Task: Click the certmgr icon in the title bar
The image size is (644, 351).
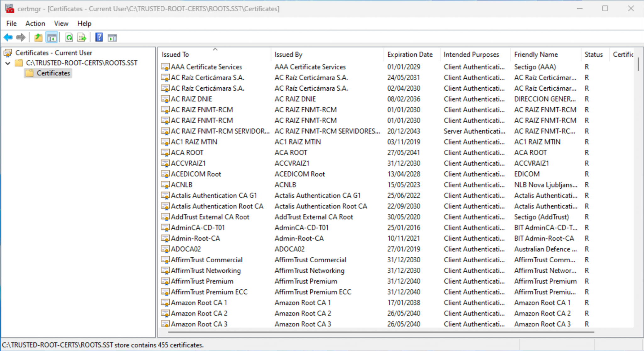Action: click(x=9, y=8)
